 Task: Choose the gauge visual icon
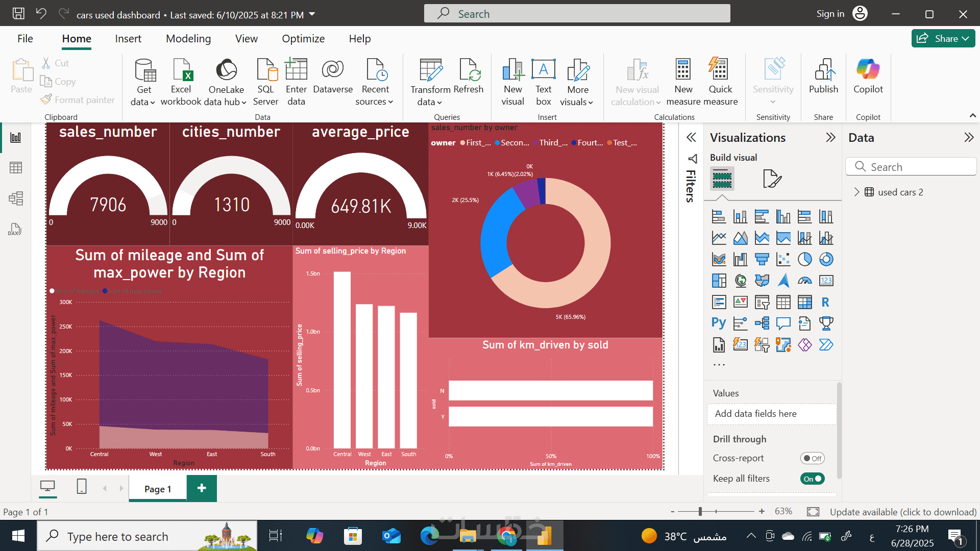point(804,281)
